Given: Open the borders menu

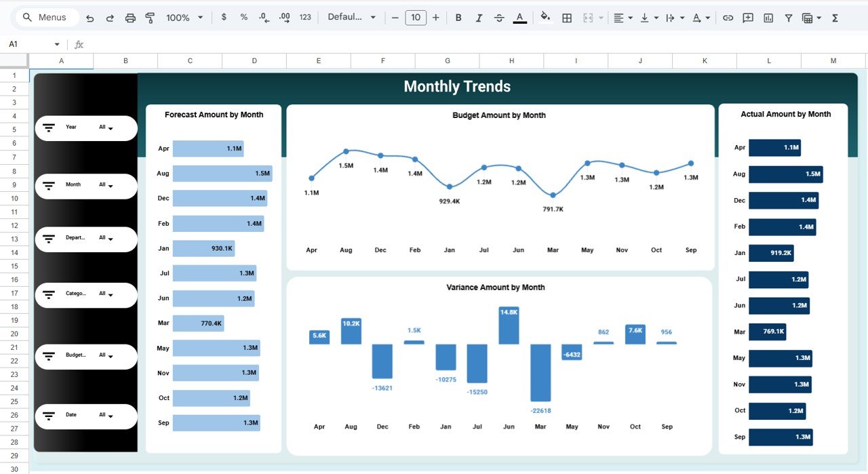Looking at the screenshot, I should 567,17.
